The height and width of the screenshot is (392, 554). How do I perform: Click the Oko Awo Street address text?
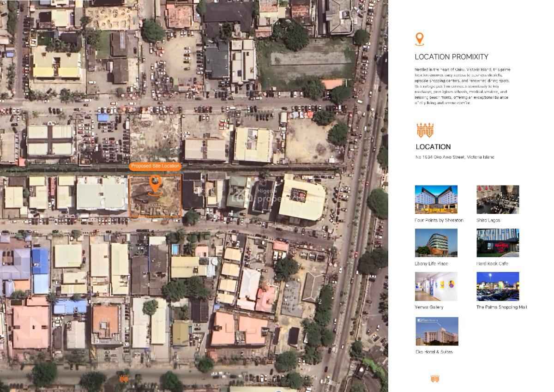coord(455,157)
